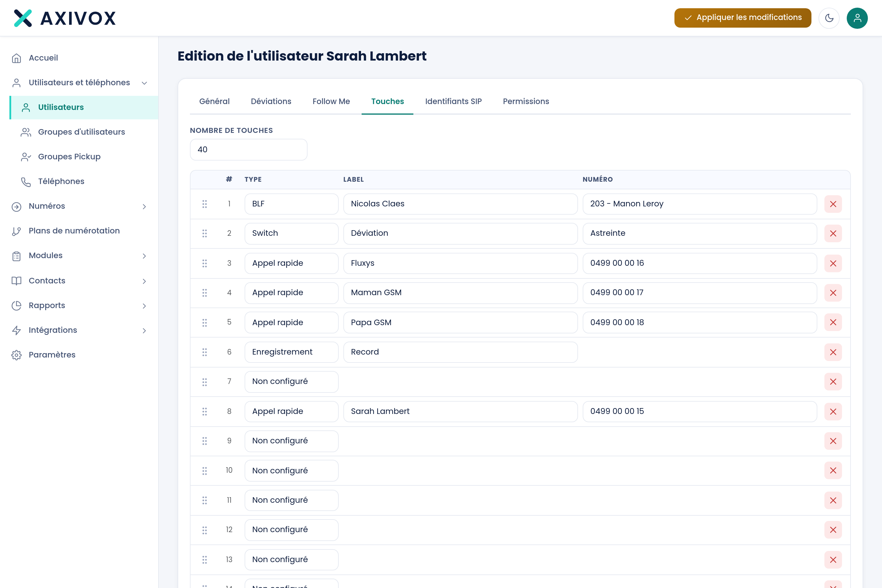Delete key row 5 Papa GSM
Image resolution: width=882 pixels, height=588 pixels.
click(x=833, y=323)
